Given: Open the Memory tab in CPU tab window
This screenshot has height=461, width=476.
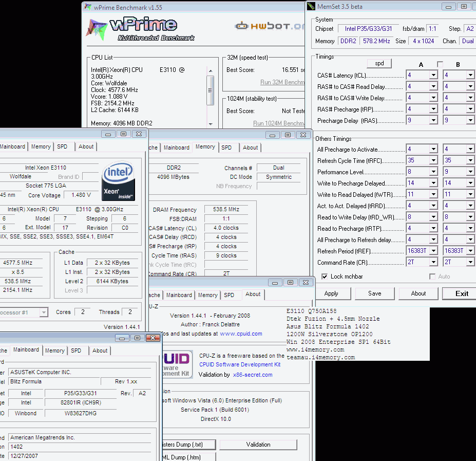Looking at the screenshot, I should tap(41, 146).
